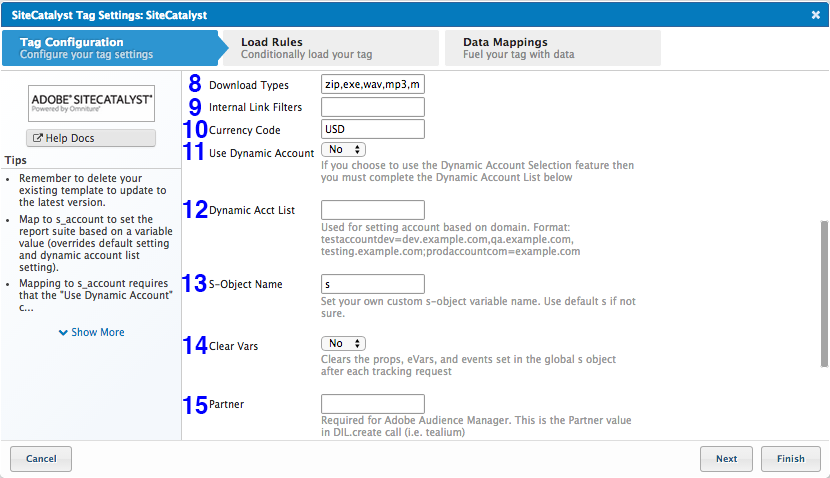Viewport: 830px width, 478px height.
Task: Click the Internal Link Filters field
Action: [x=373, y=107]
